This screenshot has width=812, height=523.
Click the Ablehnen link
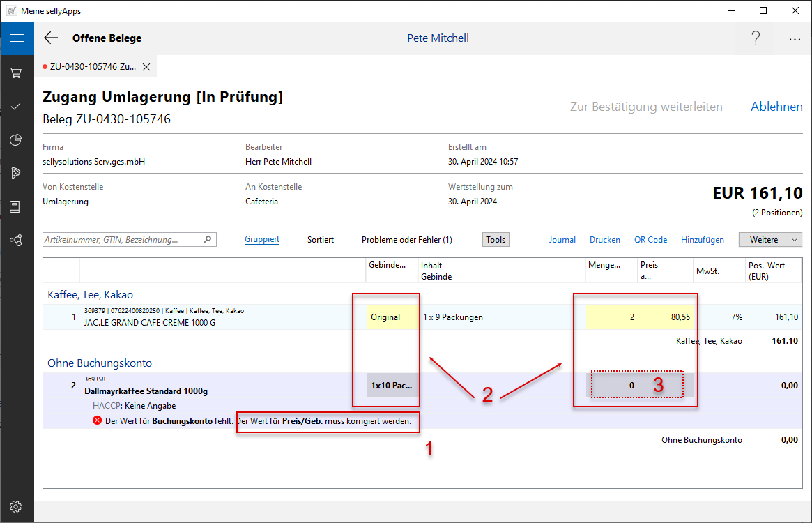click(776, 107)
